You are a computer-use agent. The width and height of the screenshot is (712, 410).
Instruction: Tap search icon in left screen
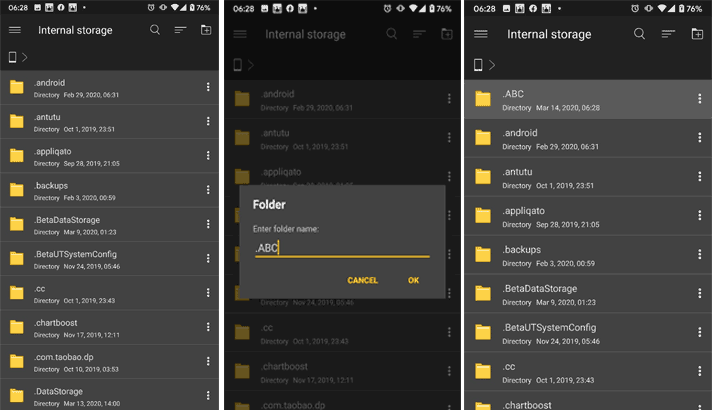155,30
